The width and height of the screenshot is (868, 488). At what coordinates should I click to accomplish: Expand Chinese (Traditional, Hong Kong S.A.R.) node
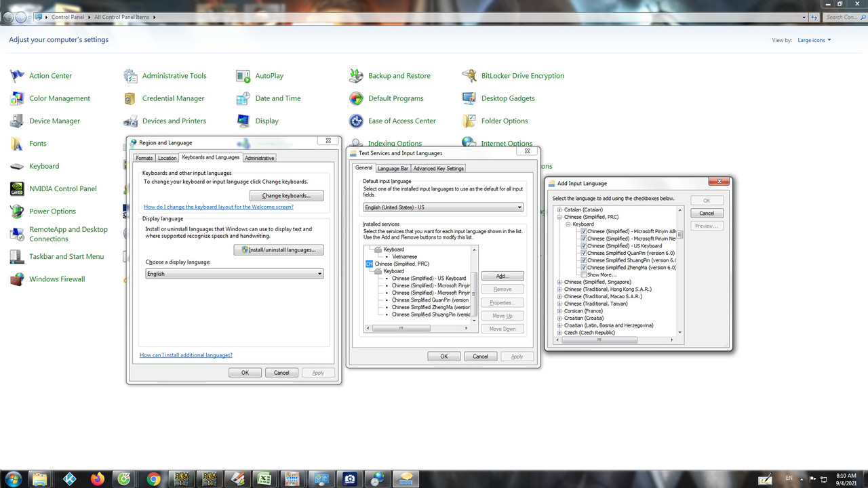(559, 289)
